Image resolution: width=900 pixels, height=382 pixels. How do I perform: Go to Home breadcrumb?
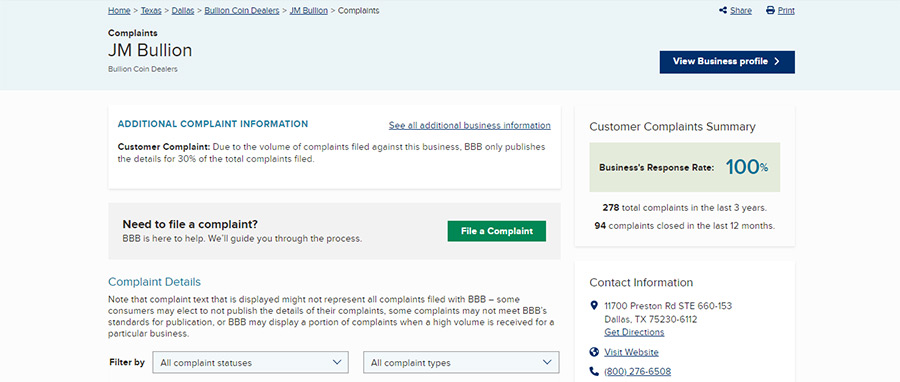coord(119,10)
